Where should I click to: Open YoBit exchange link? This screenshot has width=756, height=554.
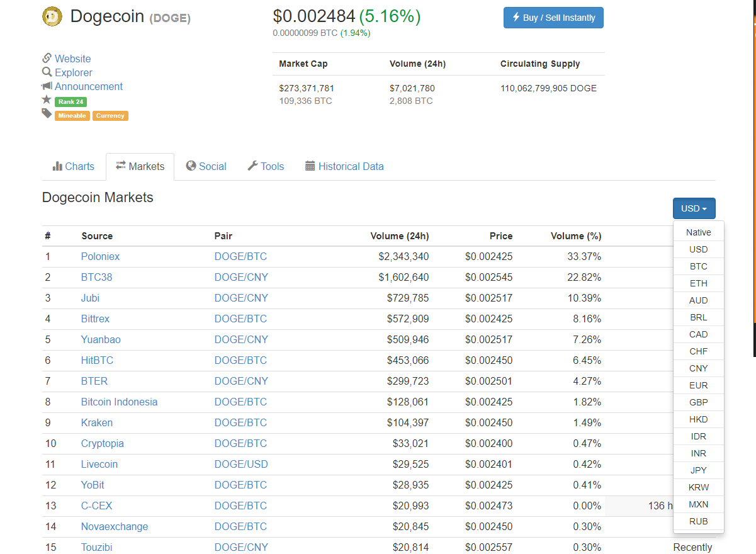click(x=93, y=485)
